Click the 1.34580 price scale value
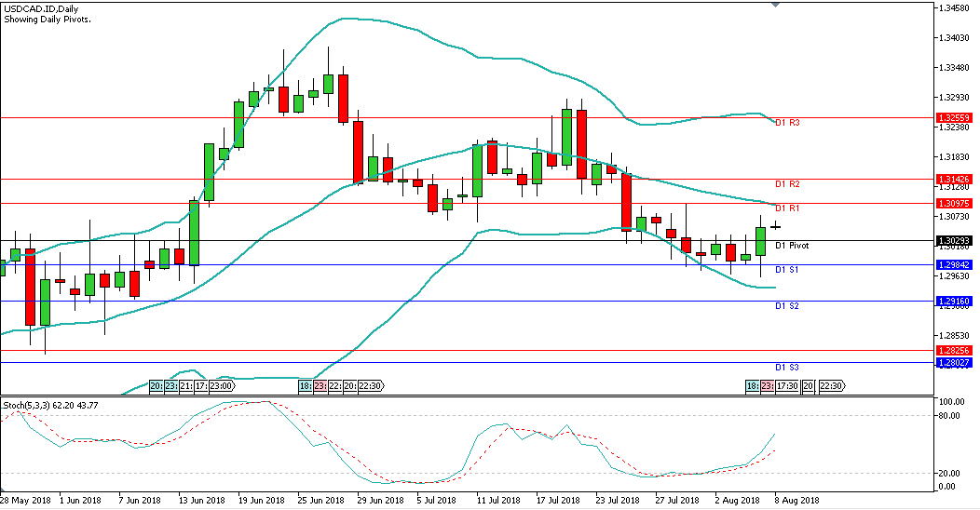The width and height of the screenshot is (980, 510). point(956,8)
